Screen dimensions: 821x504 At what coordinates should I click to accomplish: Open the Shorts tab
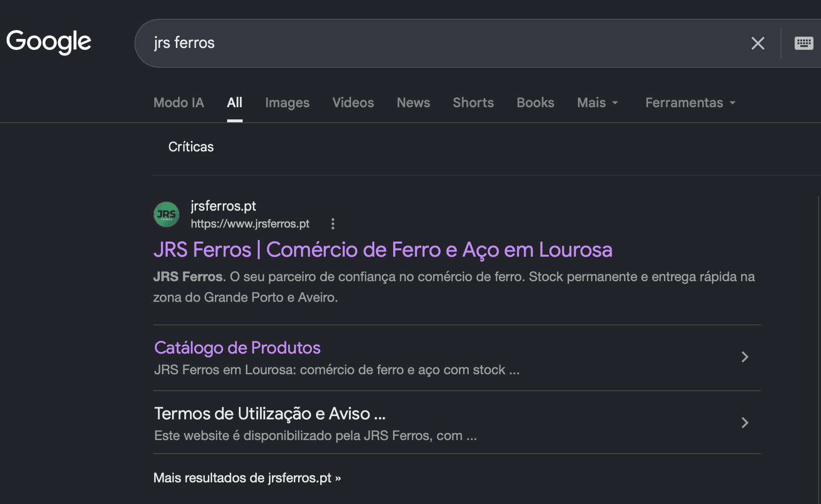[x=473, y=102]
